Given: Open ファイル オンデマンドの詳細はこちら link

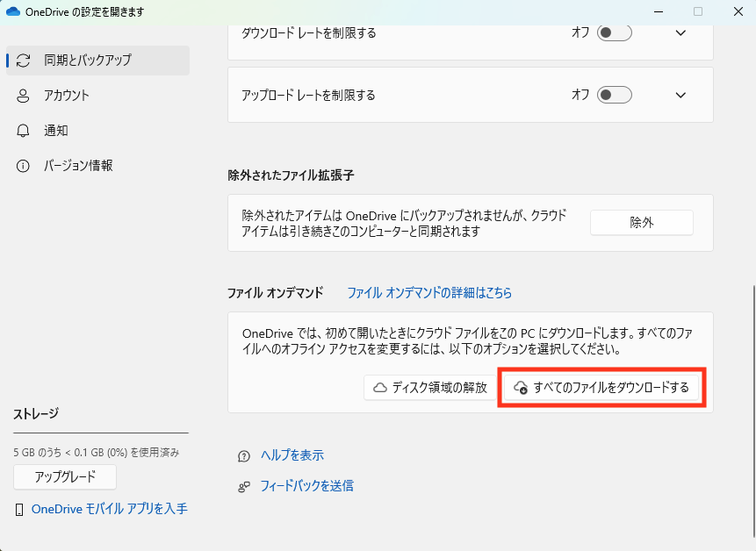Looking at the screenshot, I should tap(429, 292).
